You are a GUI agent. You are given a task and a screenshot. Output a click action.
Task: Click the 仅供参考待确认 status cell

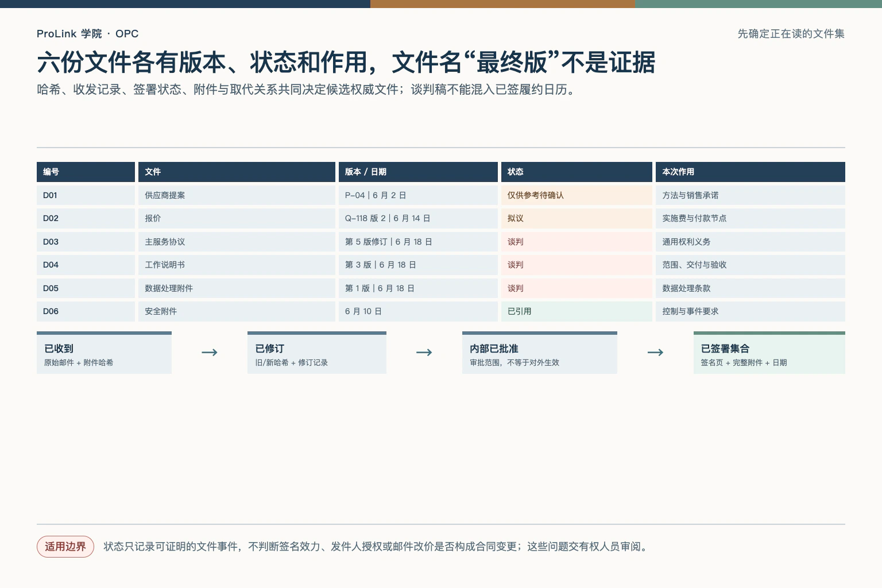pyautogui.click(x=577, y=195)
